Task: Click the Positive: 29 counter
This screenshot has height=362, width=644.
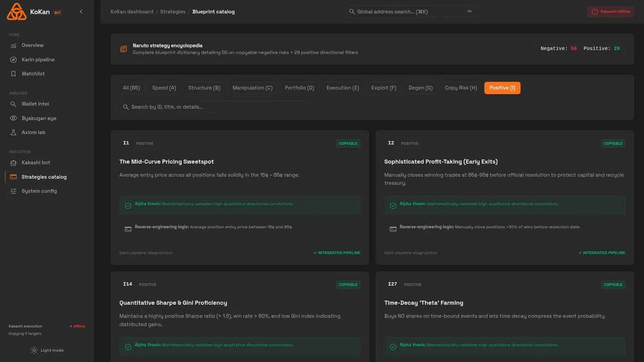Action: coord(602,48)
